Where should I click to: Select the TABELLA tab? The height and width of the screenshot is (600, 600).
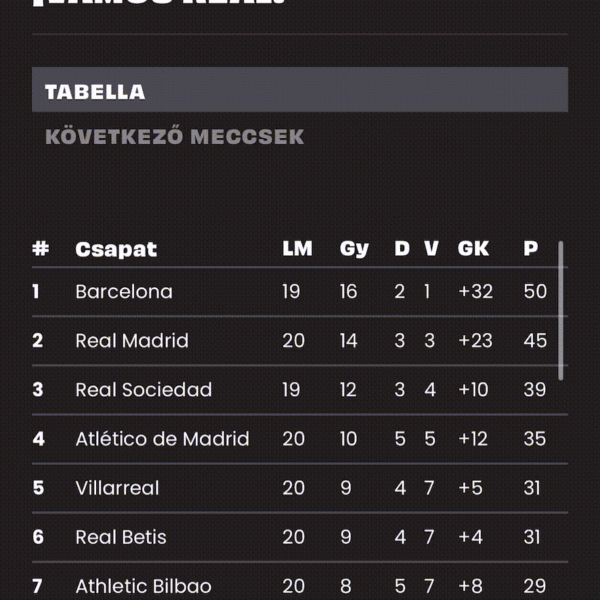(x=300, y=90)
